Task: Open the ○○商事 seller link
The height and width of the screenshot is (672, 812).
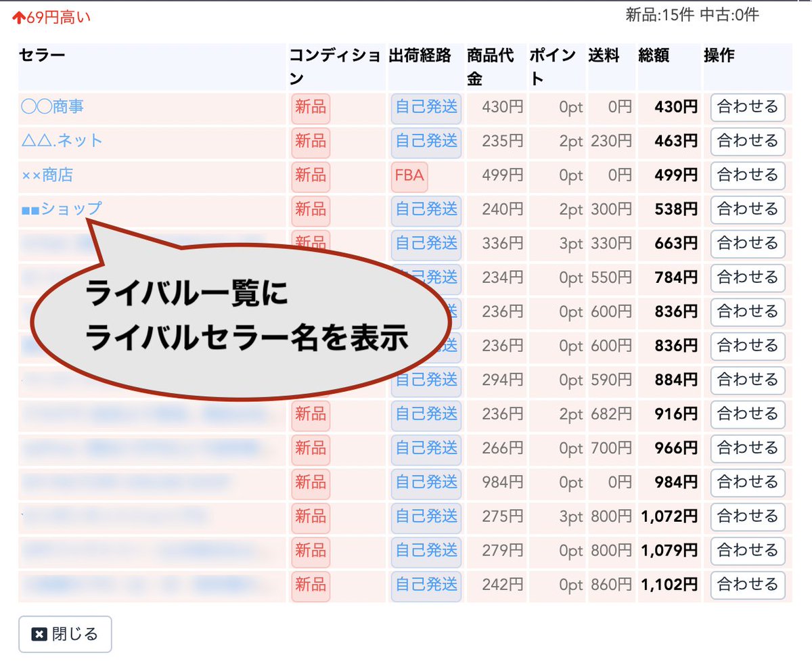Action: (53, 107)
